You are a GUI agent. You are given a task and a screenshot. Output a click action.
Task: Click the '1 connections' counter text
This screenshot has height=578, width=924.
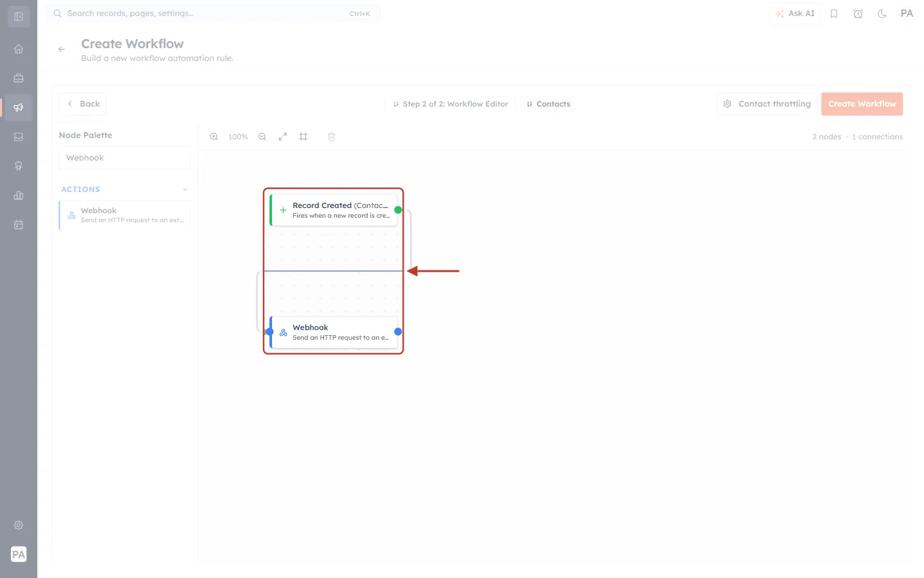point(877,137)
